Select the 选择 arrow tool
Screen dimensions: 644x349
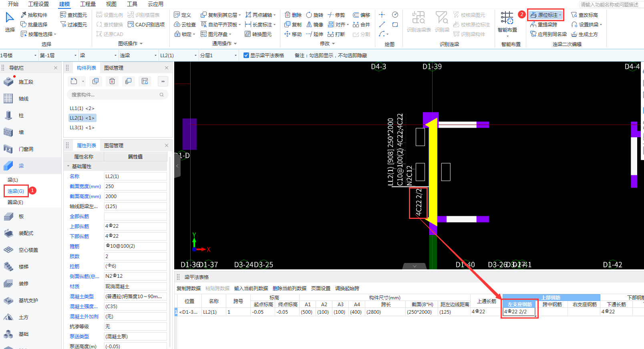[10, 22]
